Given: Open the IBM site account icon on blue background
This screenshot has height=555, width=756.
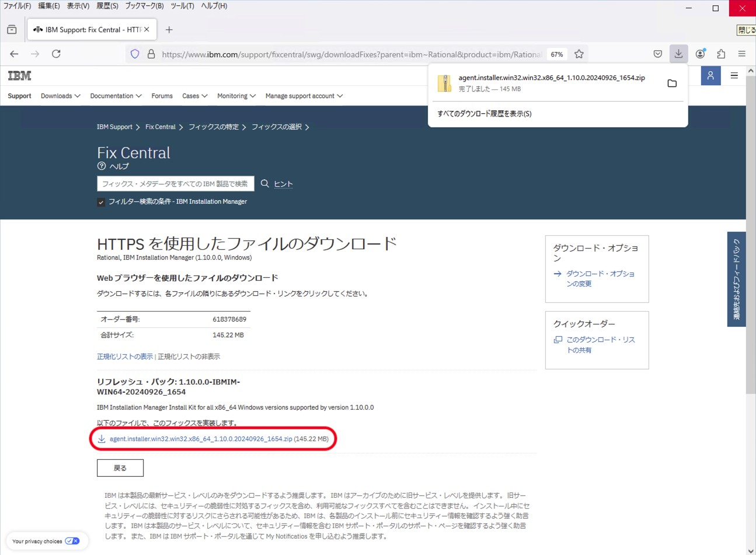Looking at the screenshot, I should tap(710, 76).
